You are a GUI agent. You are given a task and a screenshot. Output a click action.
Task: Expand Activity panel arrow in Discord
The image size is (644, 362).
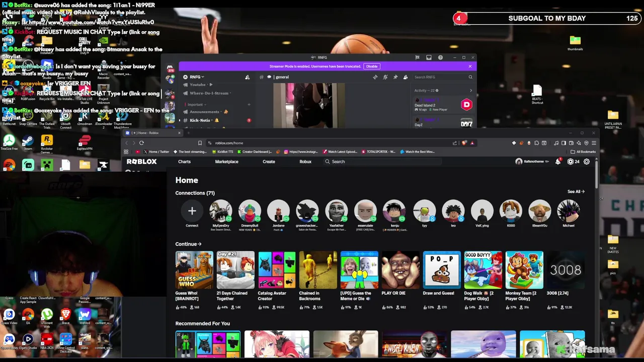pos(471,90)
